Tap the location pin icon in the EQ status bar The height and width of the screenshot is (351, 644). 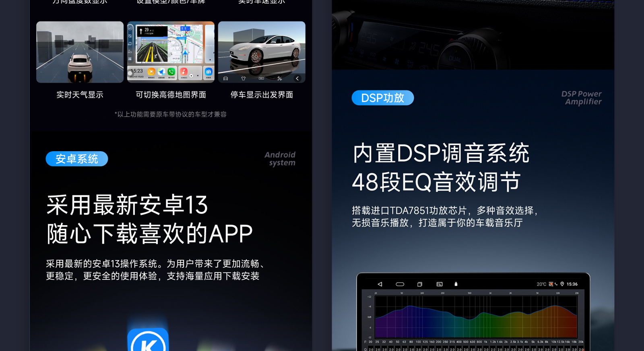point(562,284)
